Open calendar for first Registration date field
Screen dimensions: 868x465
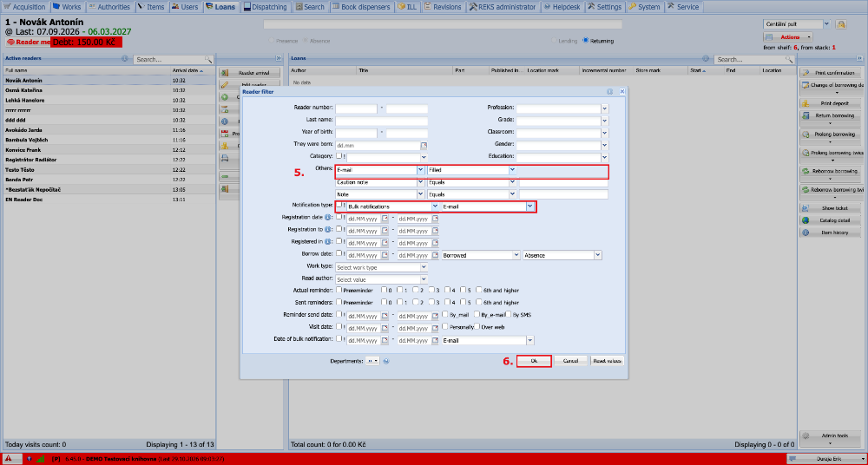(385, 218)
